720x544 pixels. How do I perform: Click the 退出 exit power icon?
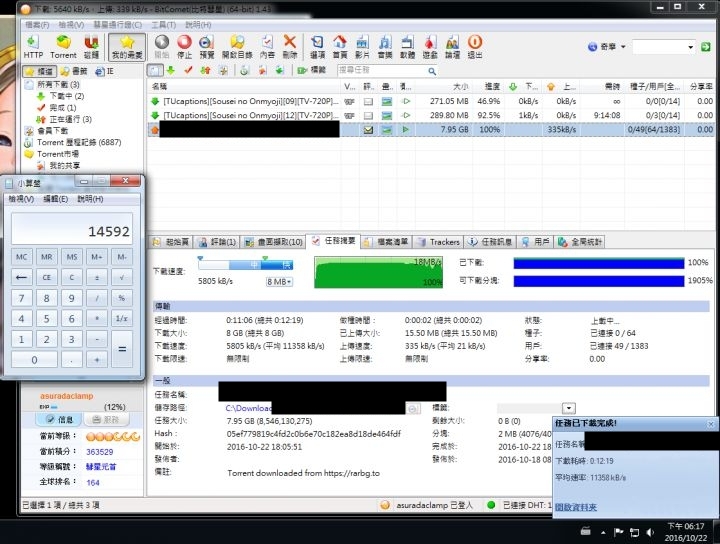tap(475, 46)
